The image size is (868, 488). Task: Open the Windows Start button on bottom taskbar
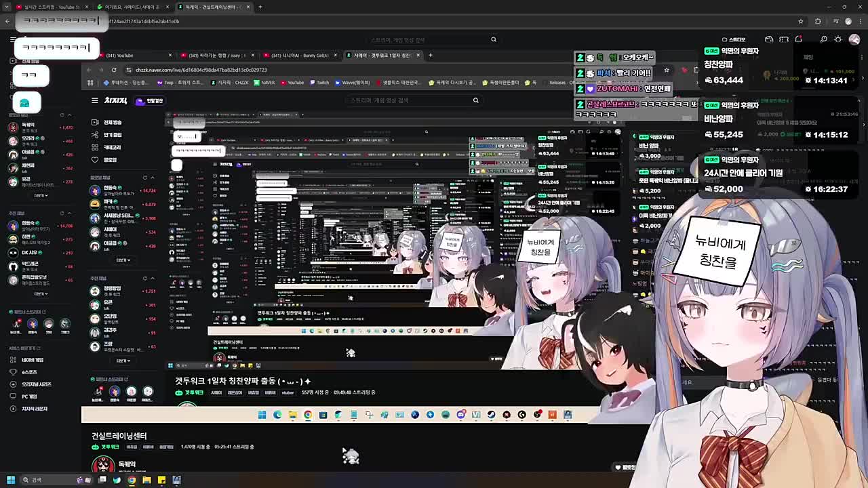click(x=10, y=480)
